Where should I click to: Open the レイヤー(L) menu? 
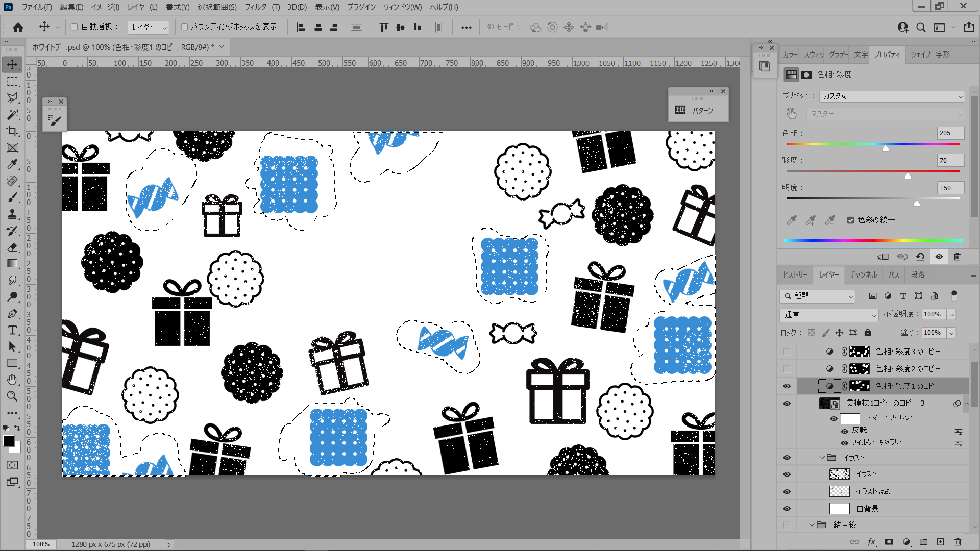(x=142, y=7)
